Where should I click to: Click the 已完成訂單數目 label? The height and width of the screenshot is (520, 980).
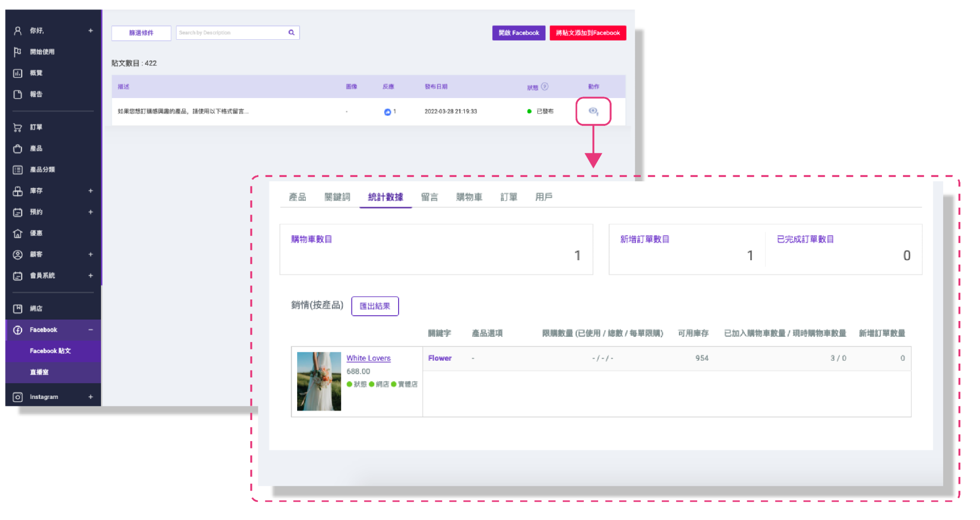click(x=805, y=239)
